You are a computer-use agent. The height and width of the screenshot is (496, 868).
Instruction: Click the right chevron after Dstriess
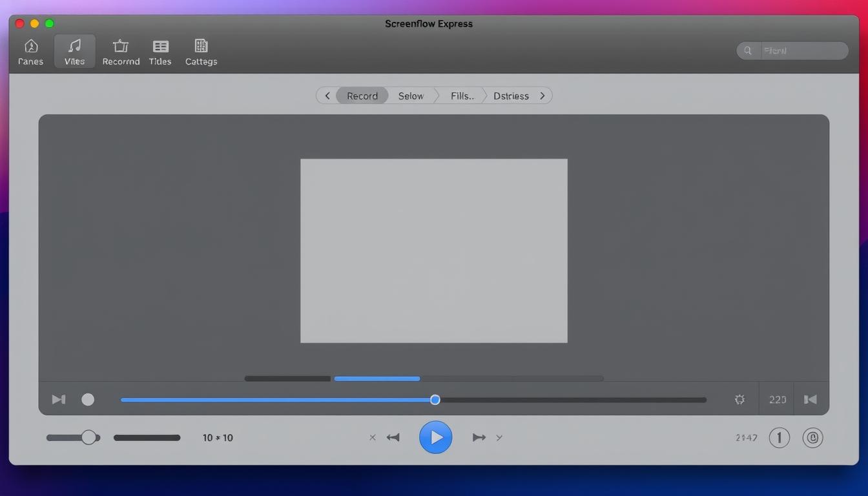point(542,96)
